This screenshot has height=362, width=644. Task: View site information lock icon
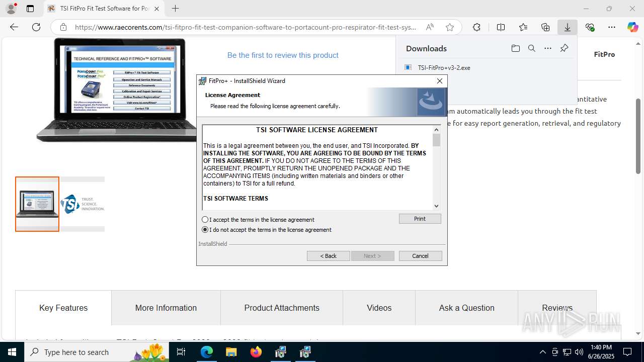coord(63,27)
